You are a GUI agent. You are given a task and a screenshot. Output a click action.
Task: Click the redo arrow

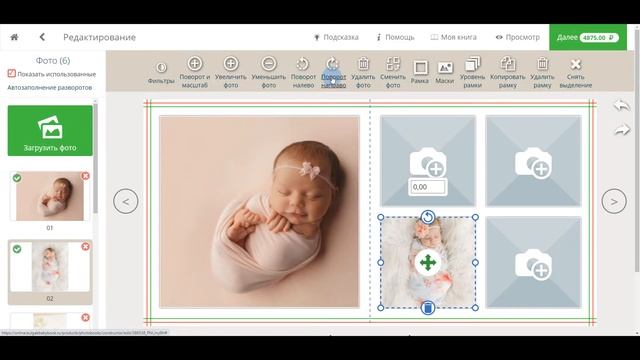[x=622, y=130]
